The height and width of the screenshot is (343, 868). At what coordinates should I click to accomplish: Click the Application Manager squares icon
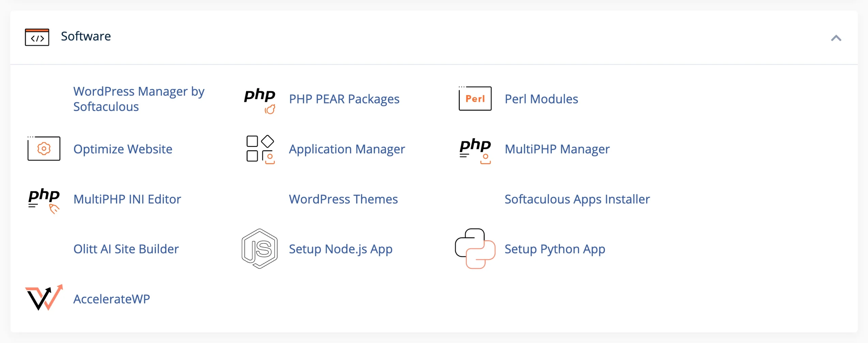[260, 149]
